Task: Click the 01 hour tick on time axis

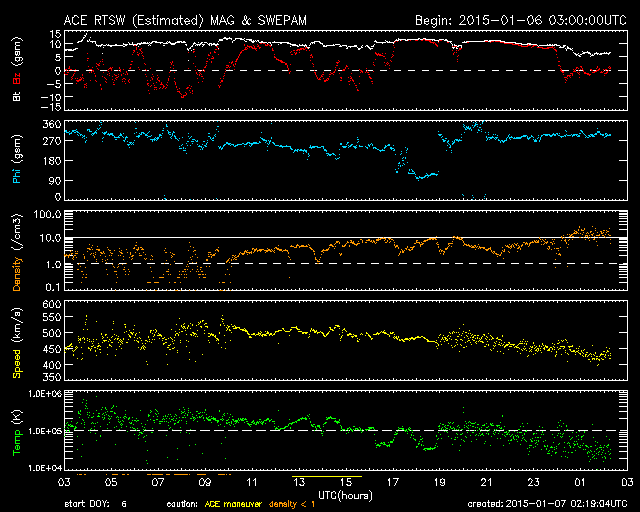Action: tap(580, 482)
